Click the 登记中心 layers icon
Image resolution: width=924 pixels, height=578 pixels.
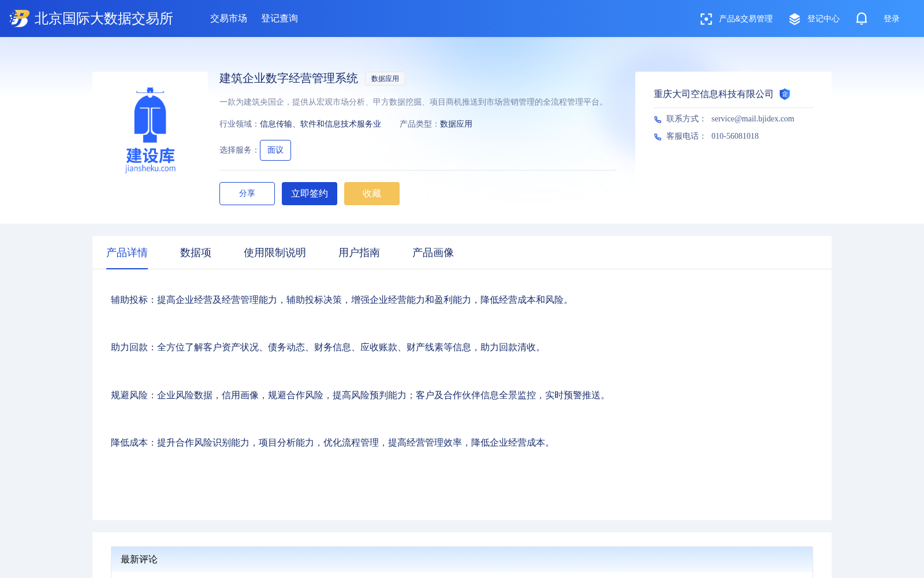click(x=795, y=19)
